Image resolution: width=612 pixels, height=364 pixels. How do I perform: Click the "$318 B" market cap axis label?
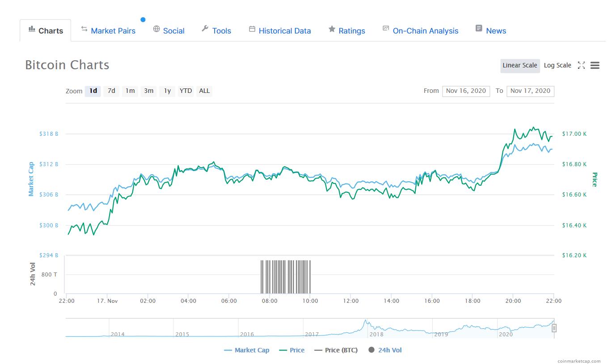click(49, 134)
